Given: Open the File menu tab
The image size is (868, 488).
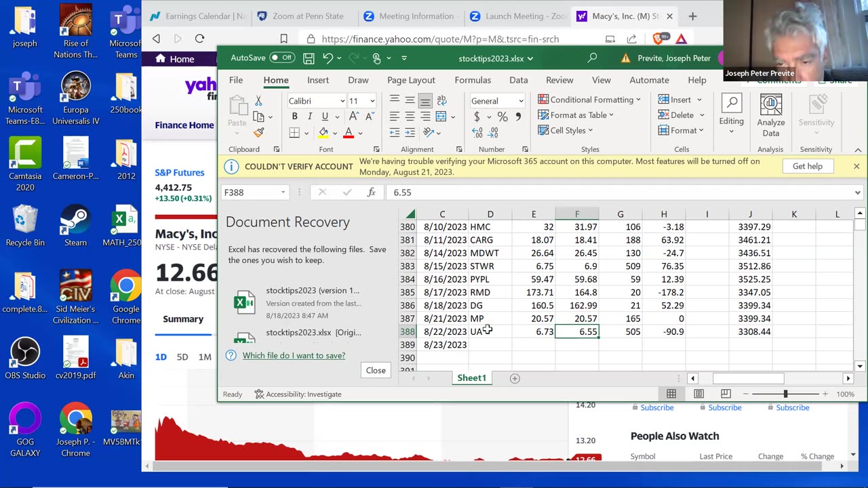Looking at the screenshot, I should point(236,80).
